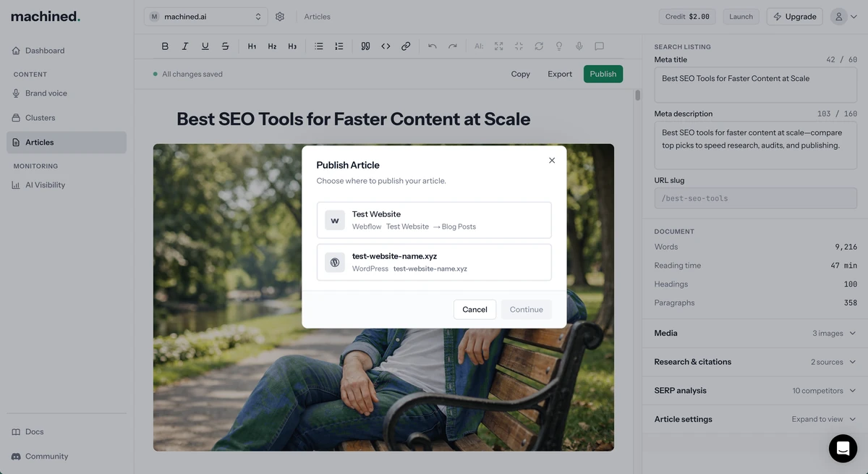Select Articles in the sidebar
Screen dimensions: 868x474
67,143
